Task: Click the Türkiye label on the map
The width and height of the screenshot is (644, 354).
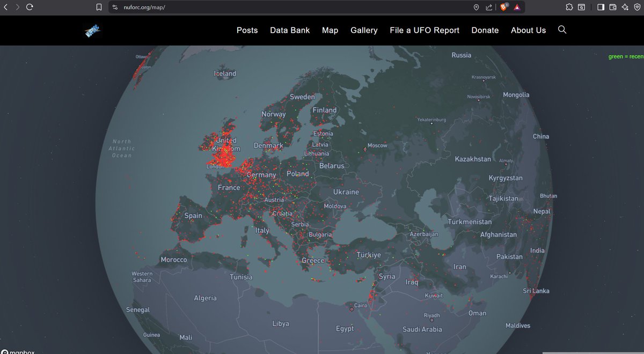Action: (369, 255)
